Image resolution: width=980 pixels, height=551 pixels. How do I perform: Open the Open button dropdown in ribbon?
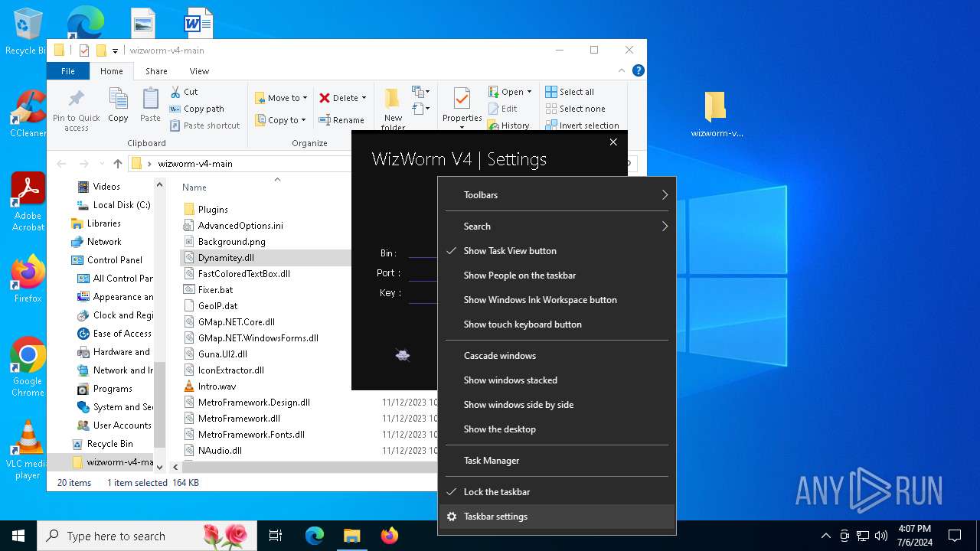click(529, 92)
